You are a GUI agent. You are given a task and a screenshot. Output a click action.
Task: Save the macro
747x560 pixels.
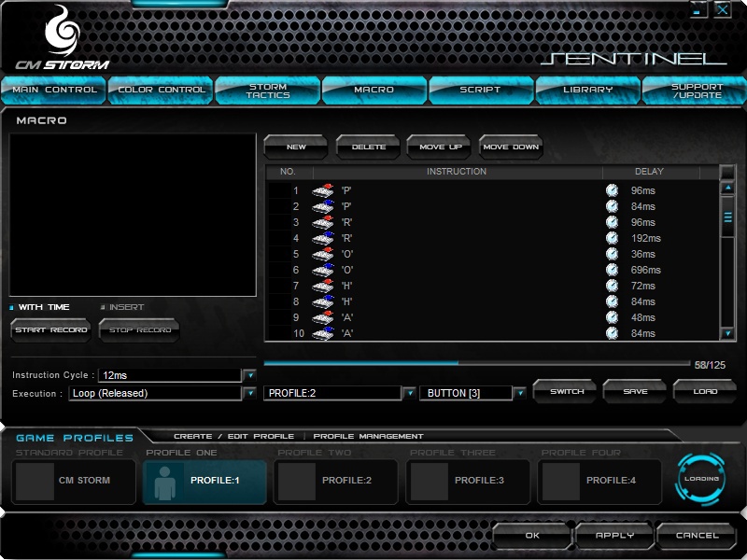pyautogui.click(x=635, y=391)
